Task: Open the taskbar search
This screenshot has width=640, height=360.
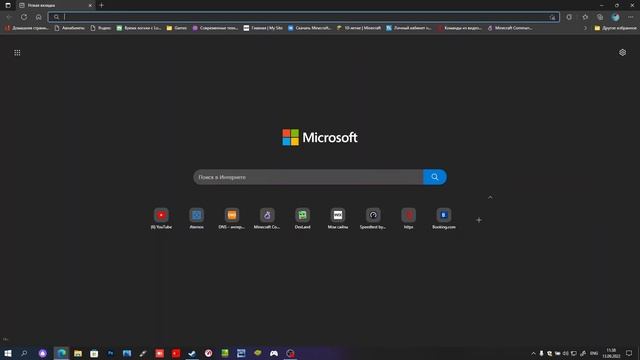Action: point(24,353)
